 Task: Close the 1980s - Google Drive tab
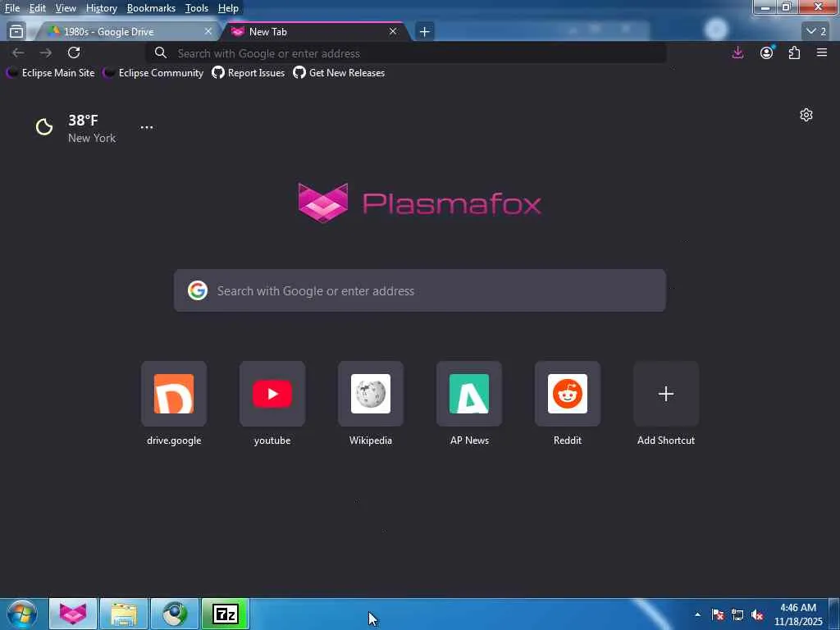coord(208,32)
